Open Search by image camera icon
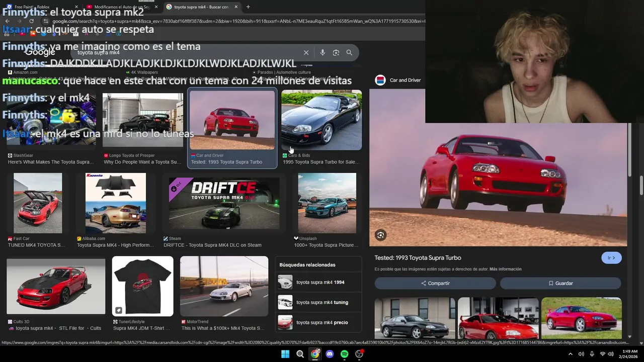This screenshot has height=362, width=644. click(336, 52)
